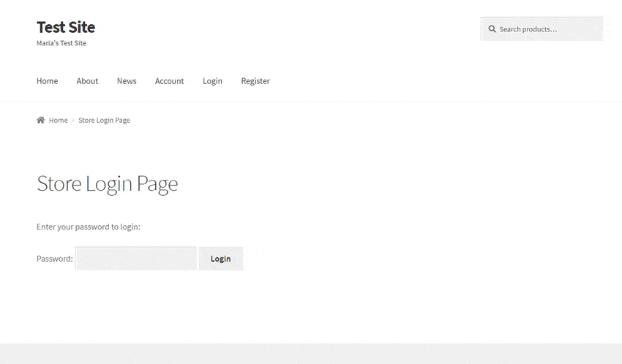This screenshot has height=364, width=622.
Task: Open the Register menu item
Action: tap(255, 81)
